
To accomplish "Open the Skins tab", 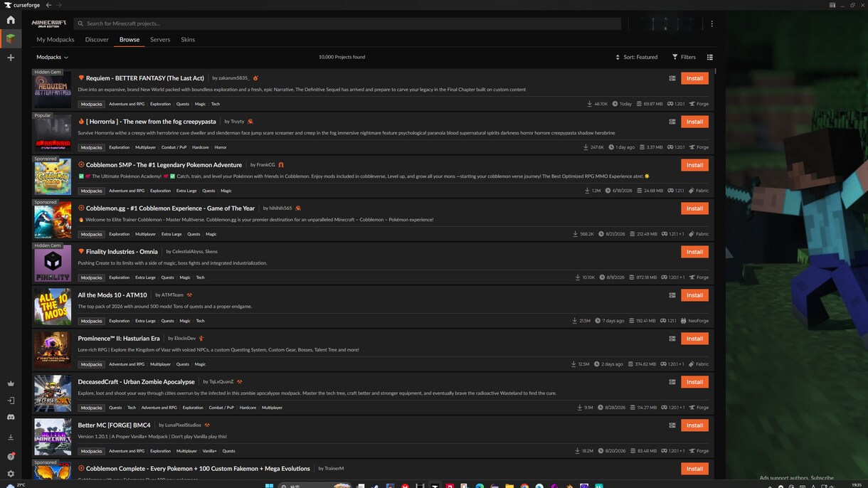I will tap(188, 40).
